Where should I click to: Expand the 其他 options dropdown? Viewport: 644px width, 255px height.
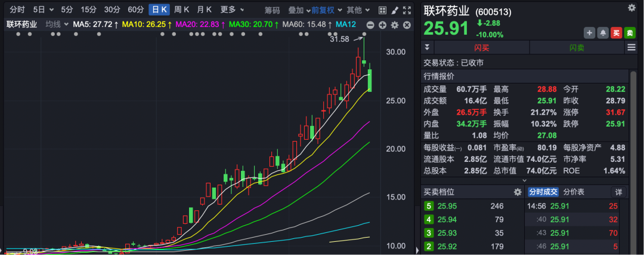click(x=357, y=10)
